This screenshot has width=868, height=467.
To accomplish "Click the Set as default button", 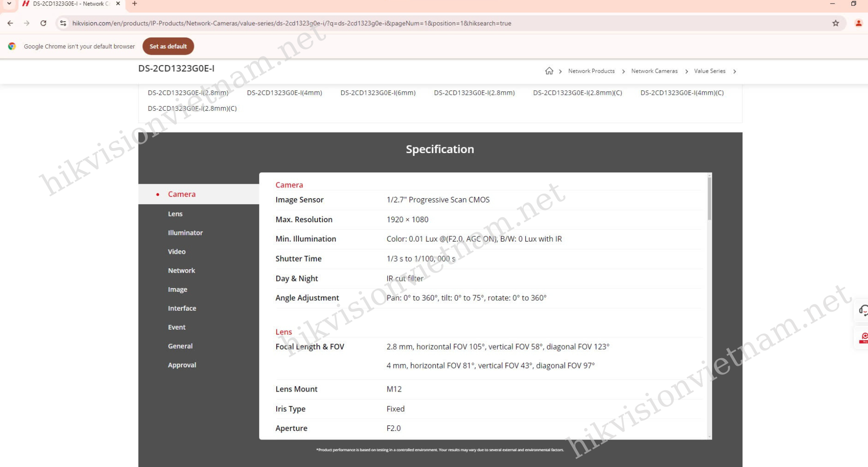I will [168, 46].
